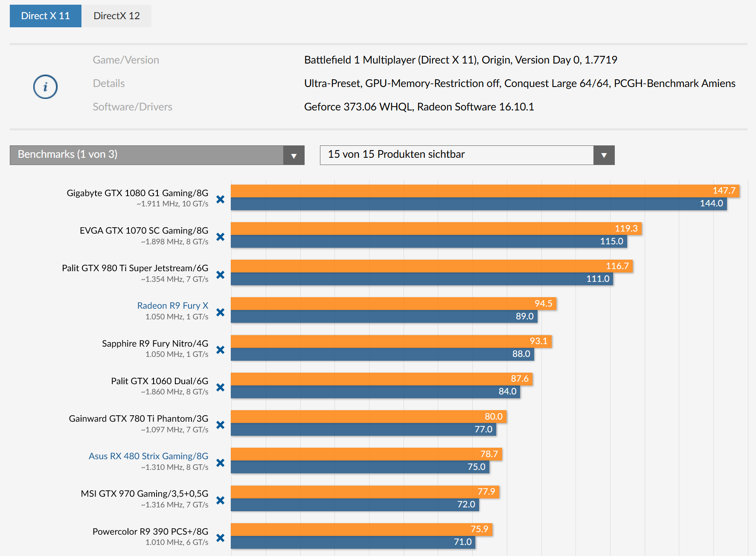Remove Gainward GTX 780 Ti Phantom row
Viewport: 756px width, 556px height.
[220, 425]
